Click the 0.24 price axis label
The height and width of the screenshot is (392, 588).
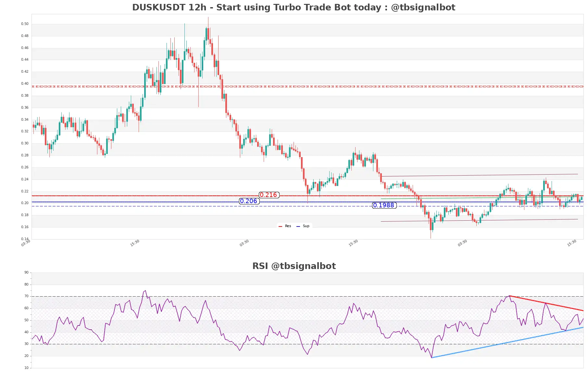pyautogui.click(x=25, y=179)
